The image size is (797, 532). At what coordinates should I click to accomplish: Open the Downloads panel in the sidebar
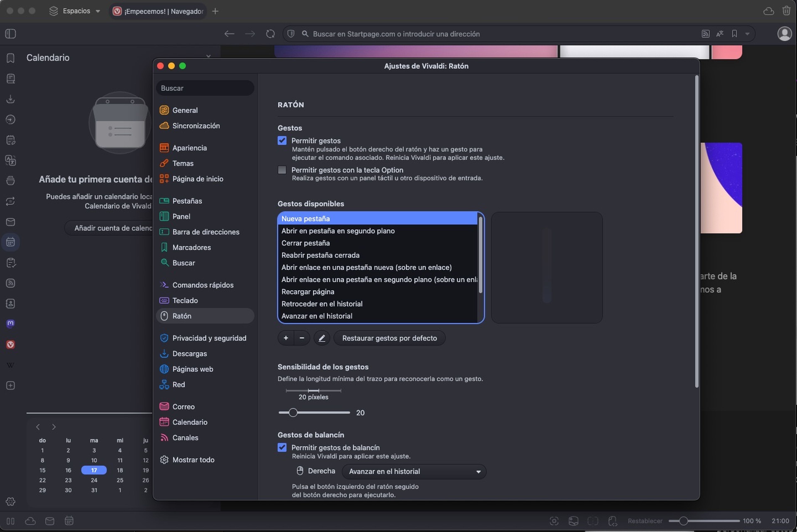coord(11,99)
